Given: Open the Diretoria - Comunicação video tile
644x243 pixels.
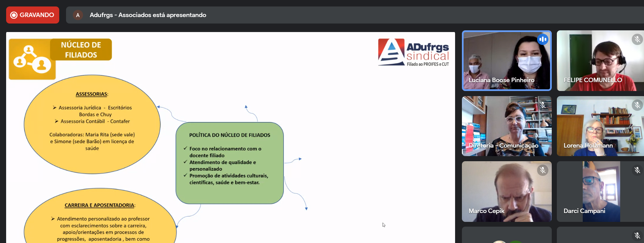Looking at the screenshot, I should (506, 126).
